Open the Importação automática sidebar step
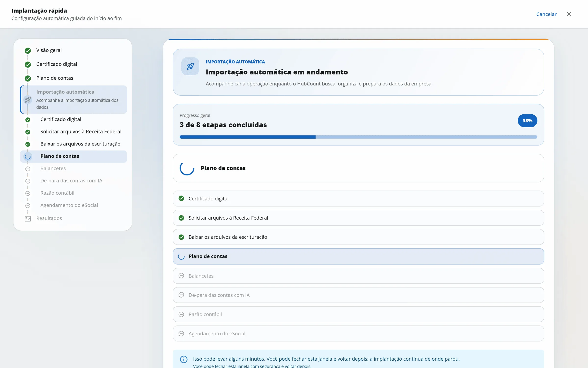Image resolution: width=588 pixels, height=368 pixels. 73,99
